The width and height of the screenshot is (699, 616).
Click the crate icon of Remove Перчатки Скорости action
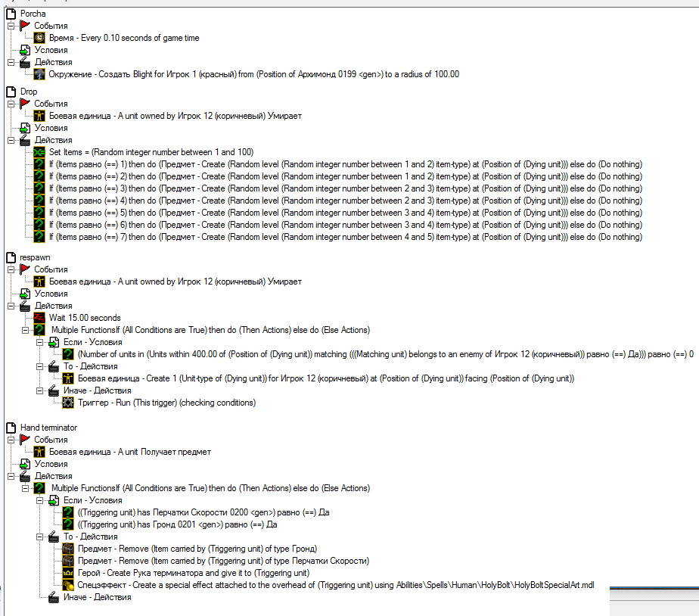point(68,561)
